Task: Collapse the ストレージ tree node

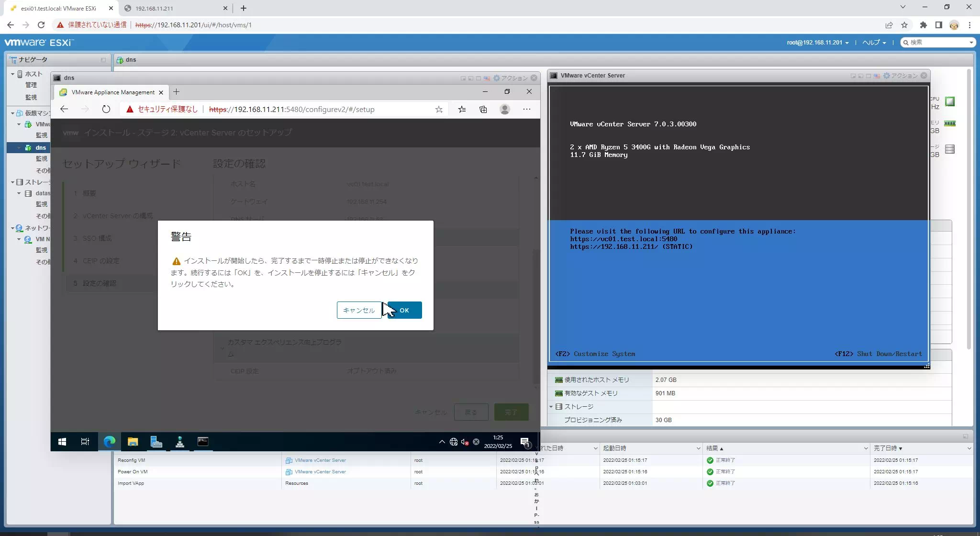Action: (x=13, y=182)
